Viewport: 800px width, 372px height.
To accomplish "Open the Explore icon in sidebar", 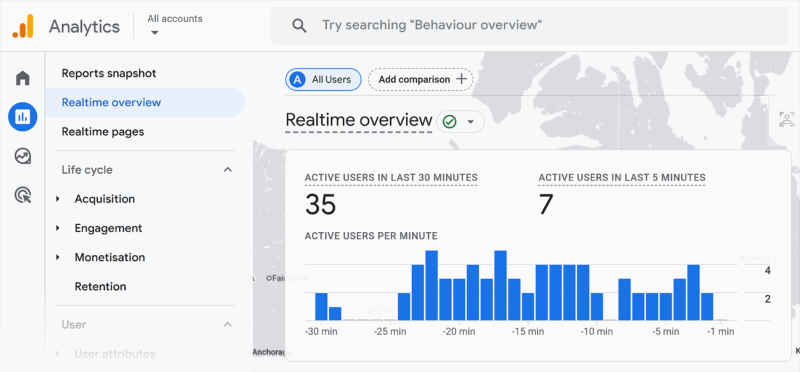I will coord(22,156).
